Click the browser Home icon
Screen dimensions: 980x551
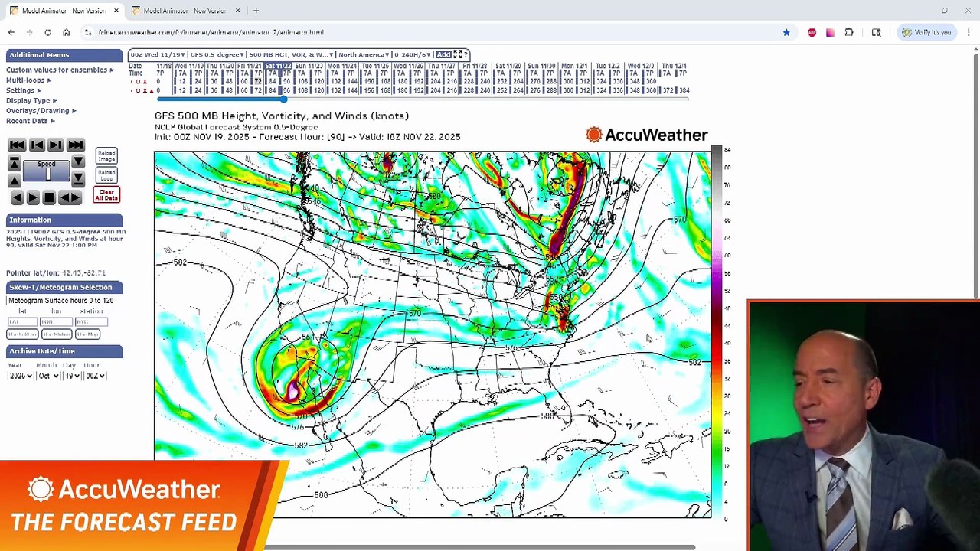pyautogui.click(x=67, y=32)
